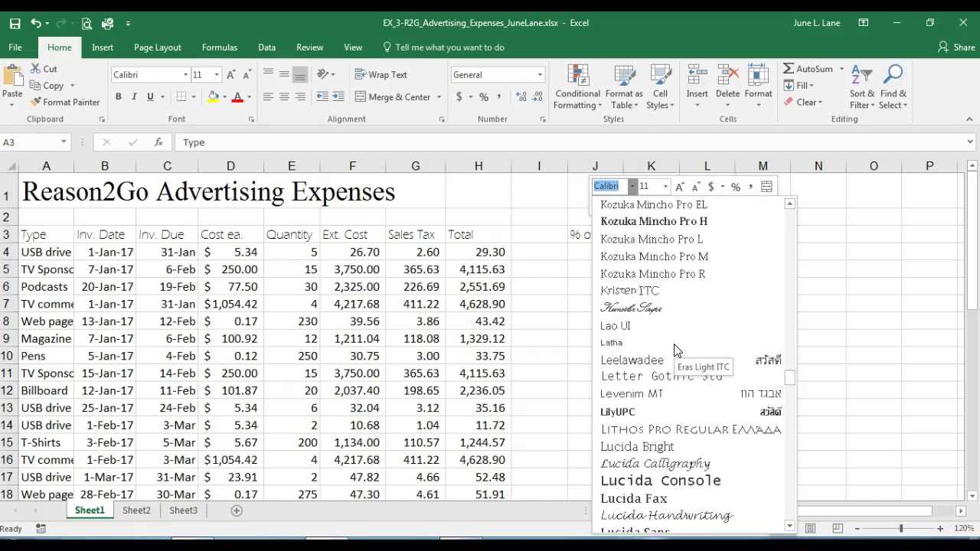Click the Format Painter brush

35,102
